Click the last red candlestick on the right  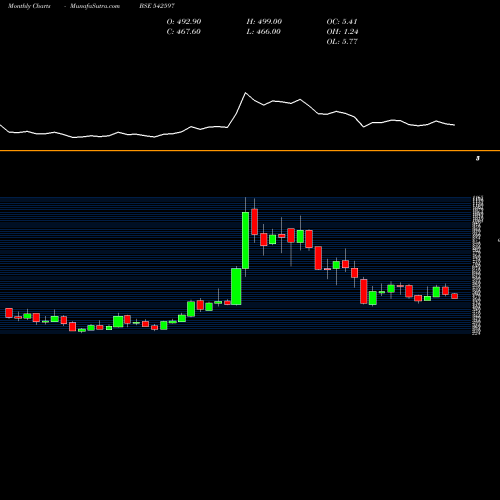(455, 296)
